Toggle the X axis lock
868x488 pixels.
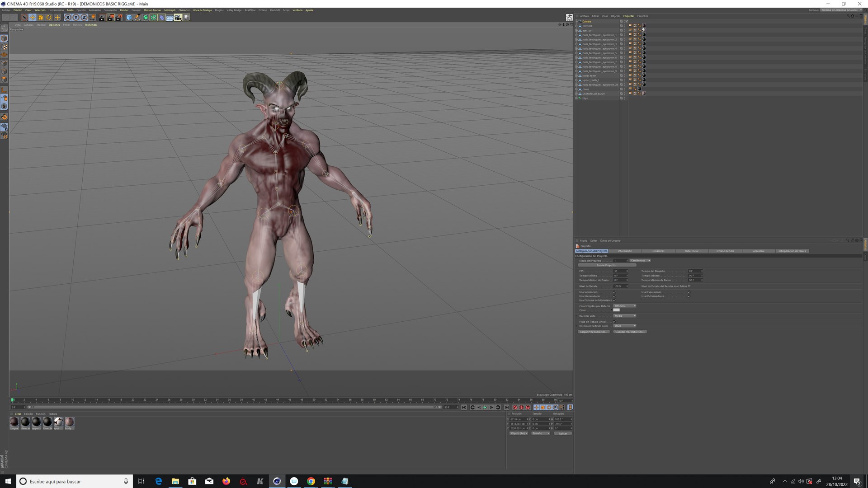68,17
